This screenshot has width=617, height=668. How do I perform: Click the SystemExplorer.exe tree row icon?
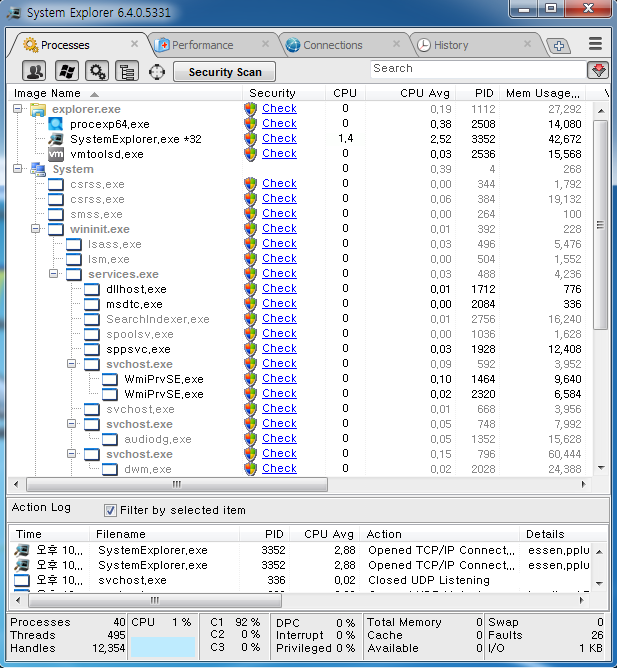click(55, 139)
